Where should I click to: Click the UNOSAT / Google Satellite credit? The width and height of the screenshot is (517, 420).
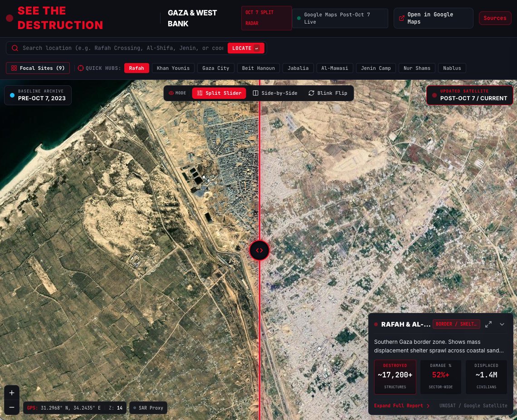473,405
